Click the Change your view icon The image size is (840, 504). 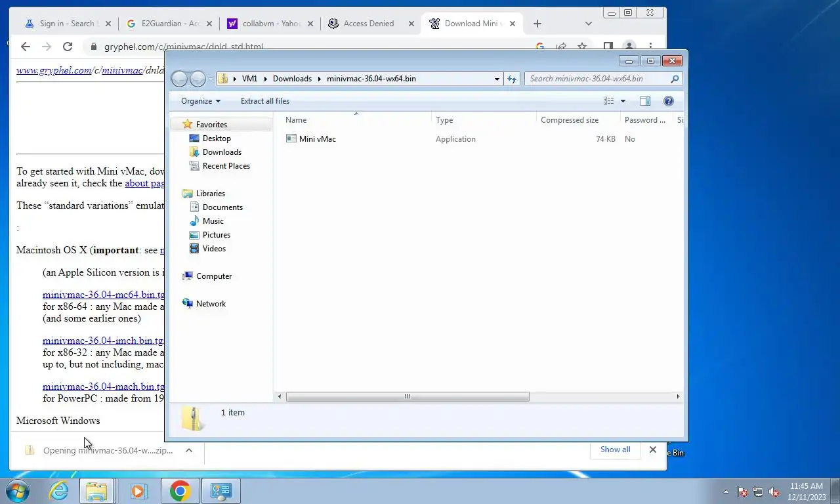pos(609,101)
